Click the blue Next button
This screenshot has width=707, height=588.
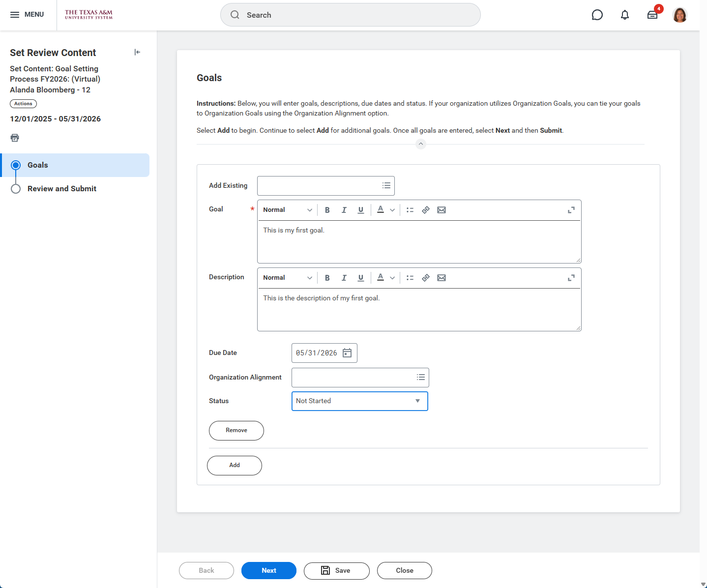(268, 570)
